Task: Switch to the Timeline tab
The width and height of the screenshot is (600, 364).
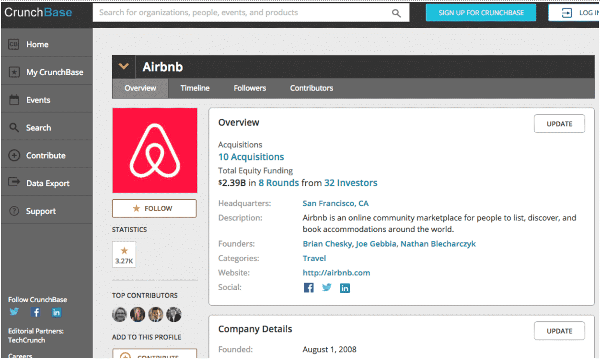Action: (x=195, y=88)
